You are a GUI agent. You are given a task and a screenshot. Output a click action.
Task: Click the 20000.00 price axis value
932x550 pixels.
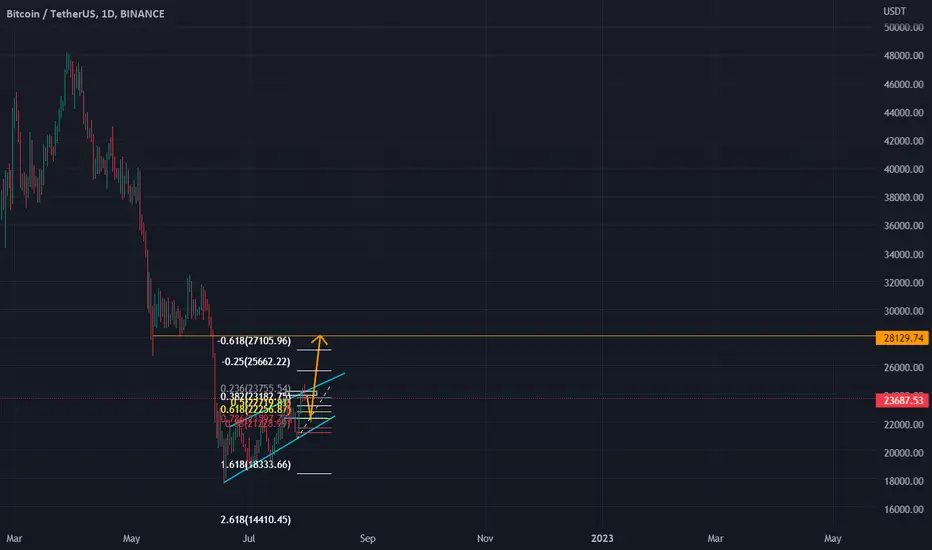coord(903,453)
